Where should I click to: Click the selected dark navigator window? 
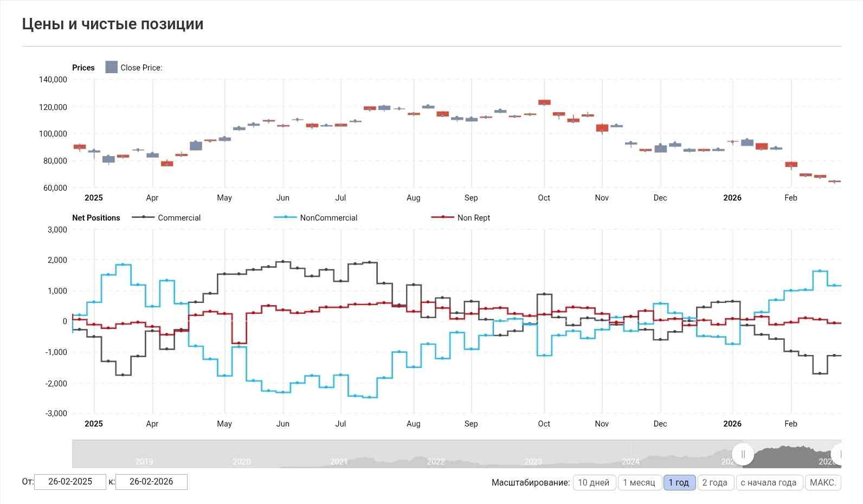click(790, 454)
